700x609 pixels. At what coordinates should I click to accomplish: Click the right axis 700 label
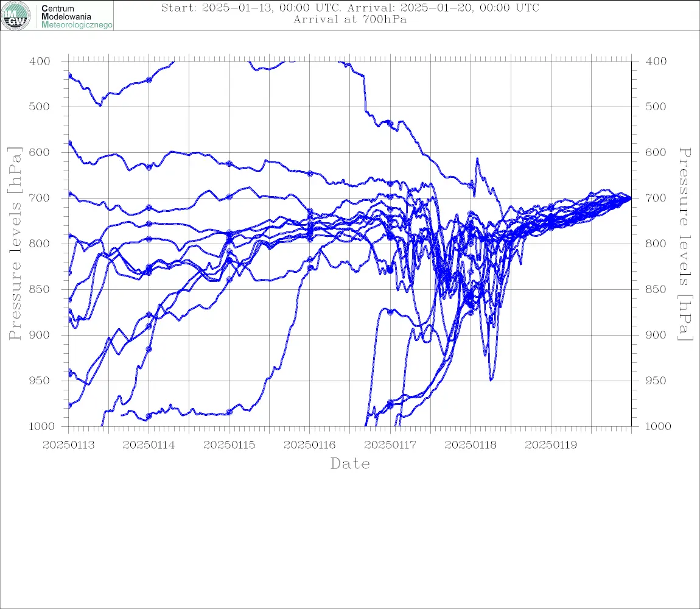tap(656, 198)
